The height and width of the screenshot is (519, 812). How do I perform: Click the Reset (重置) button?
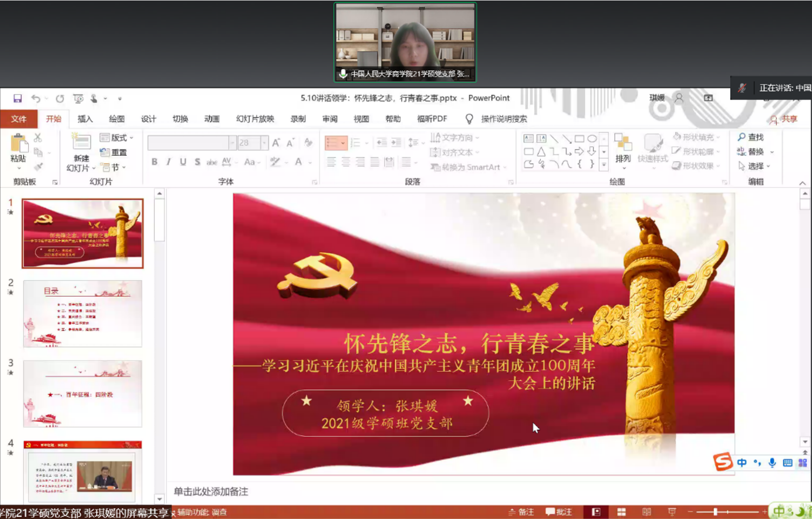[x=114, y=153]
